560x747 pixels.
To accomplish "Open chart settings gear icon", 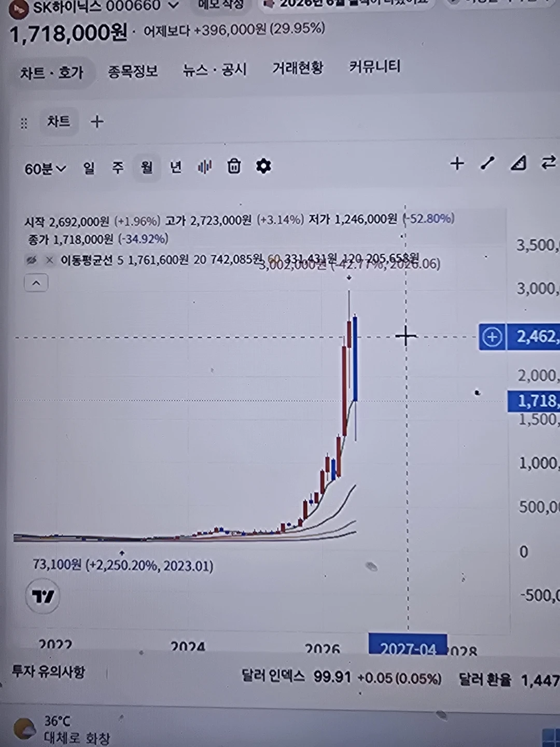I will coord(263,166).
